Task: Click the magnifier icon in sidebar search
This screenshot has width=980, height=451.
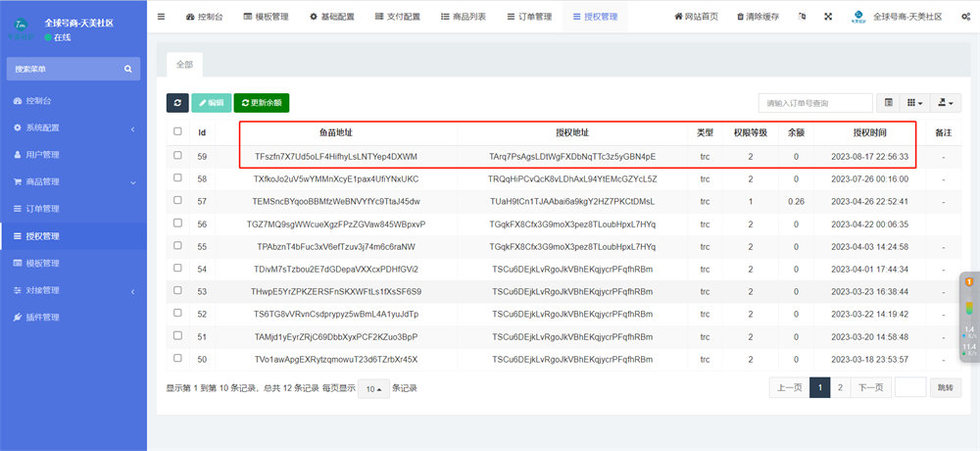Action: point(127,69)
